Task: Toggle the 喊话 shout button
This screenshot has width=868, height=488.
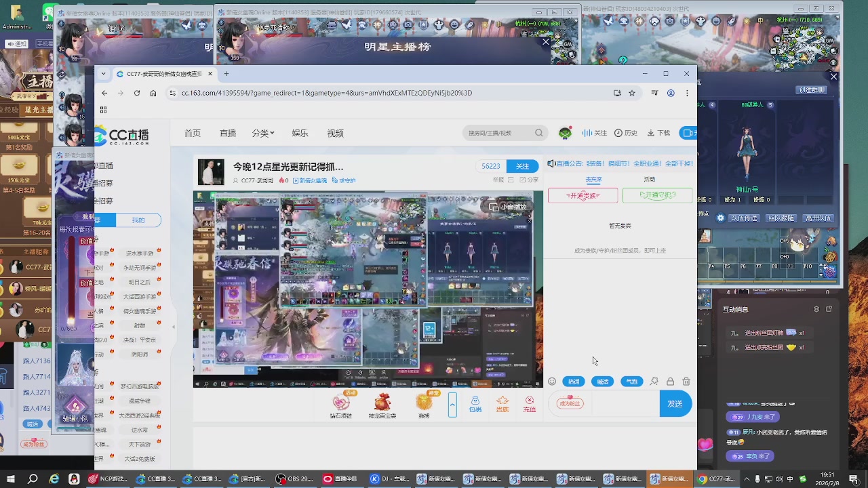Action: point(602,382)
